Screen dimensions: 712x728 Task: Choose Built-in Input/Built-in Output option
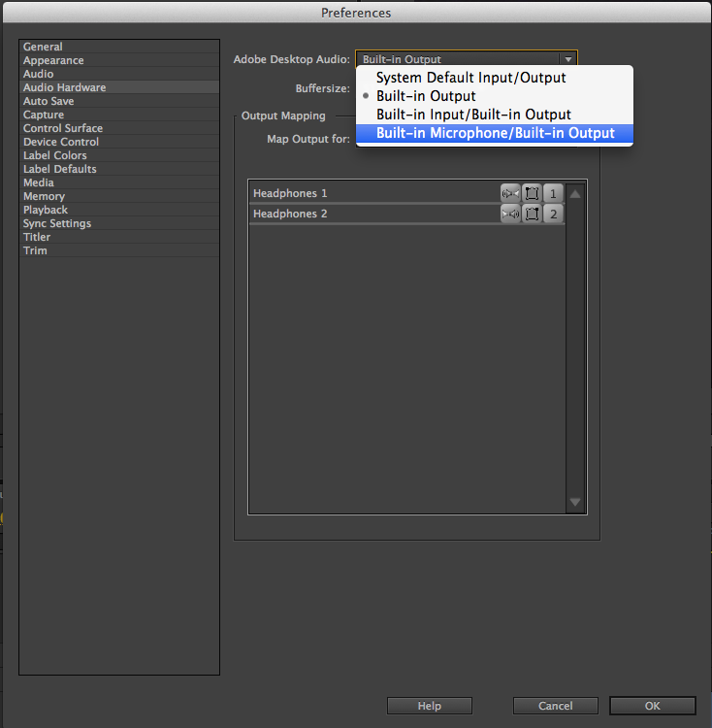point(495,115)
